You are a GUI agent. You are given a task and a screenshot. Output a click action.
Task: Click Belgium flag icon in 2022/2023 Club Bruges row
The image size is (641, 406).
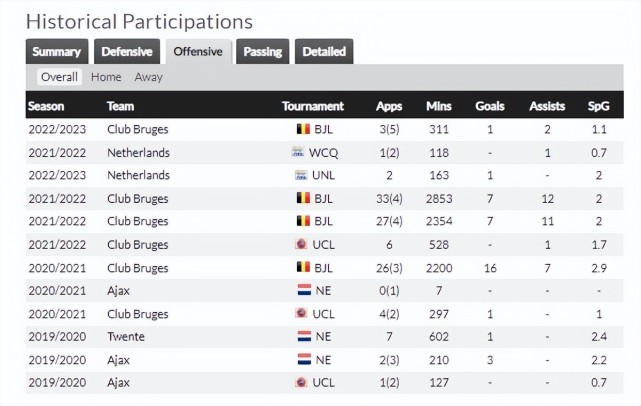point(304,129)
